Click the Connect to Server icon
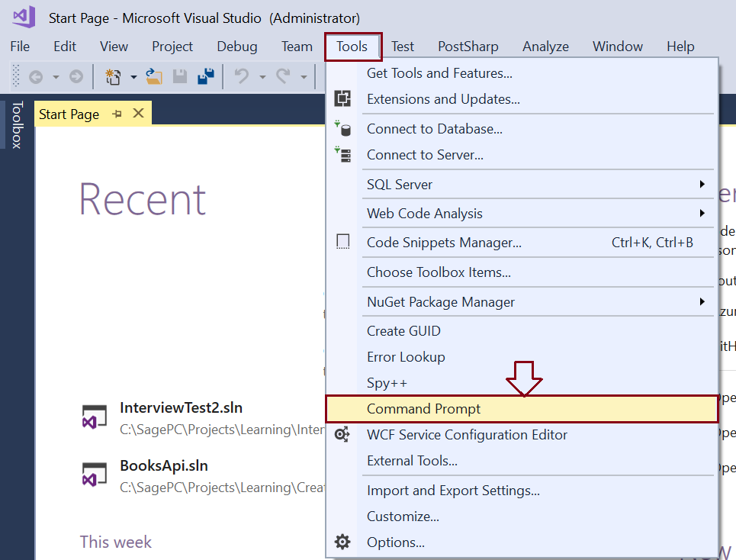 [x=342, y=154]
